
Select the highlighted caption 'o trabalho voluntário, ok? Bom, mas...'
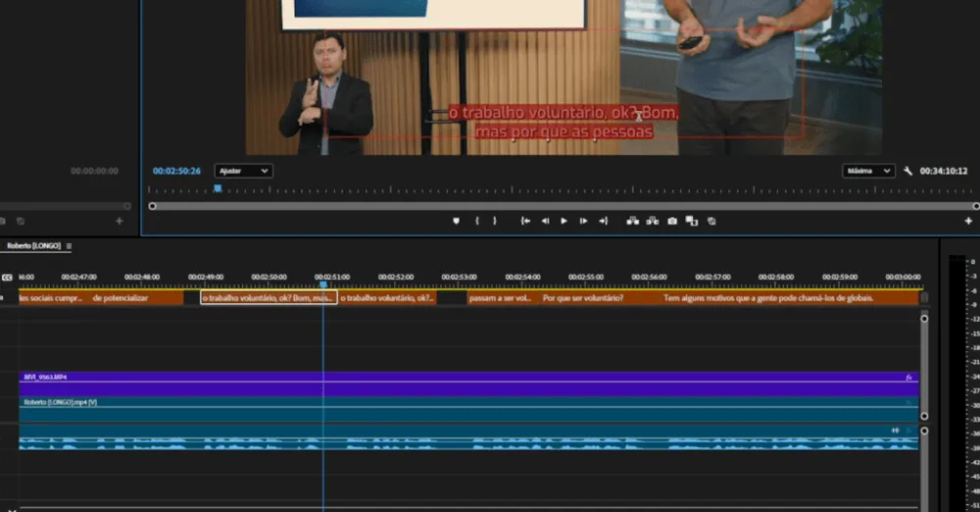pyautogui.click(x=269, y=298)
